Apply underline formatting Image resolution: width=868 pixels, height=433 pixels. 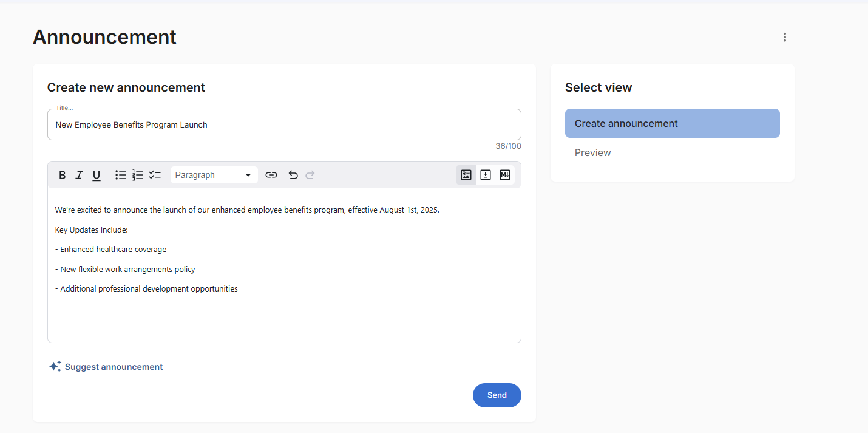pyautogui.click(x=97, y=175)
